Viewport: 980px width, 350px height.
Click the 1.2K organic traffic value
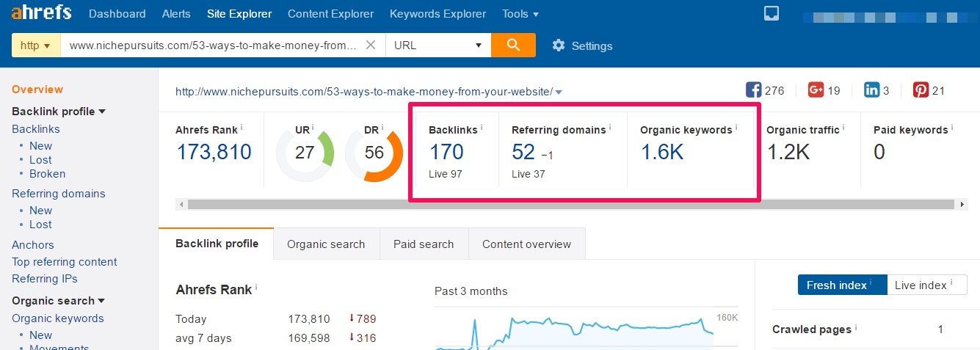point(788,152)
